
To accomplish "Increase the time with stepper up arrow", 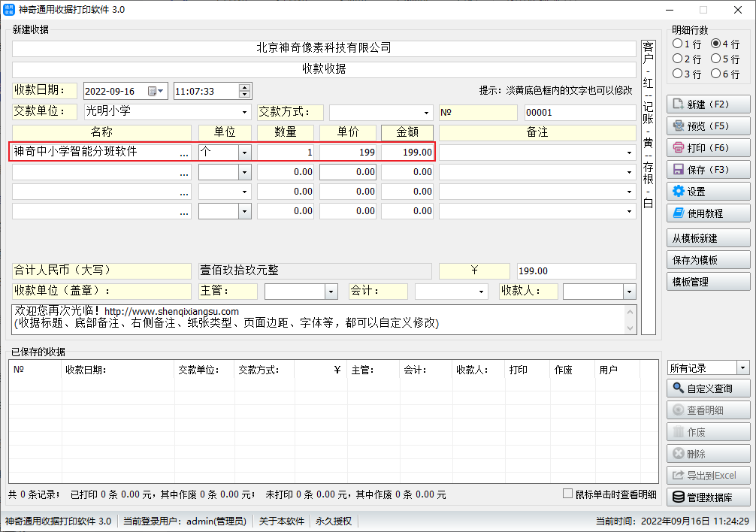I will (x=245, y=87).
